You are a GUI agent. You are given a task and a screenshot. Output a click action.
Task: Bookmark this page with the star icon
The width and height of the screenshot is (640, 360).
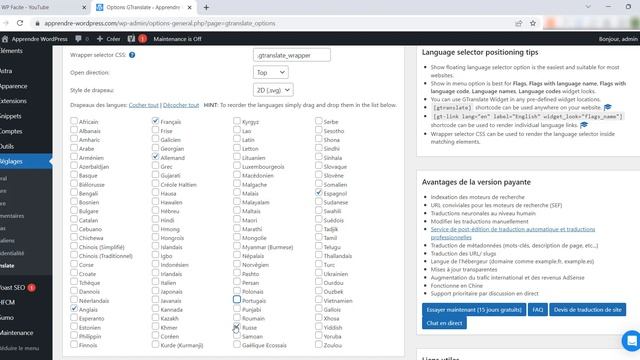(533, 23)
